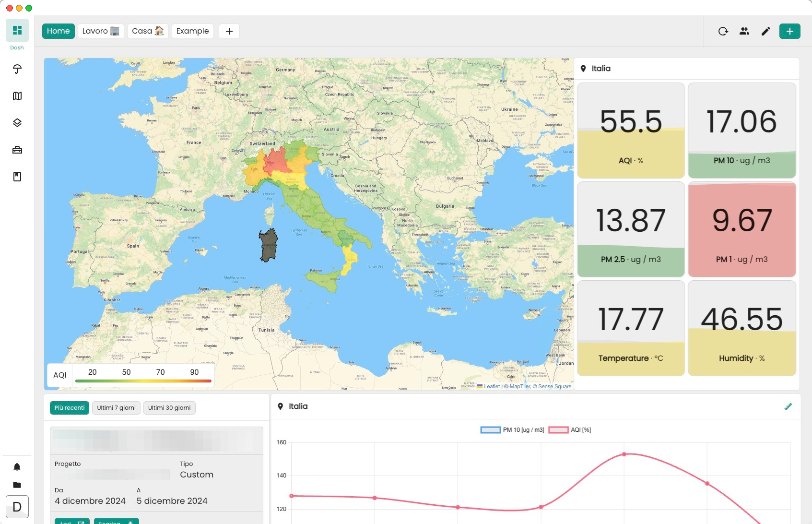Click the pencil edit icon
The height and width of the screenshot is (524, 812).
pos(765,31)
